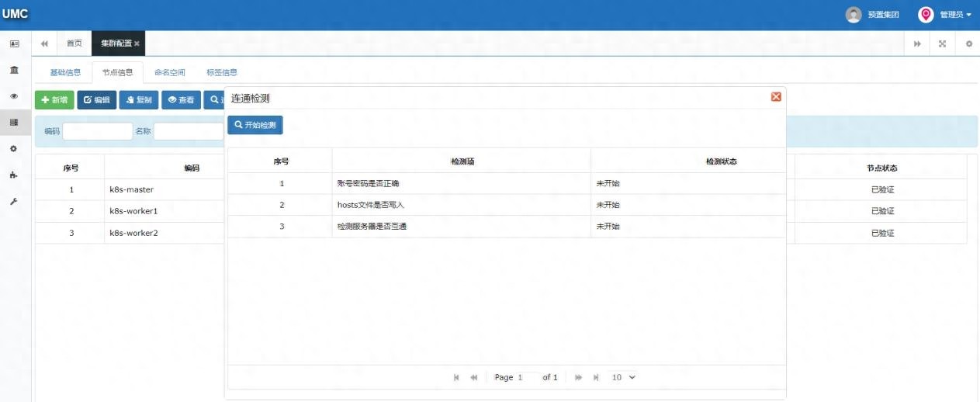The width and height of the screenshot is (980, 402).
Task: Click the dialog 序号 column header
Action: (281, 161)
